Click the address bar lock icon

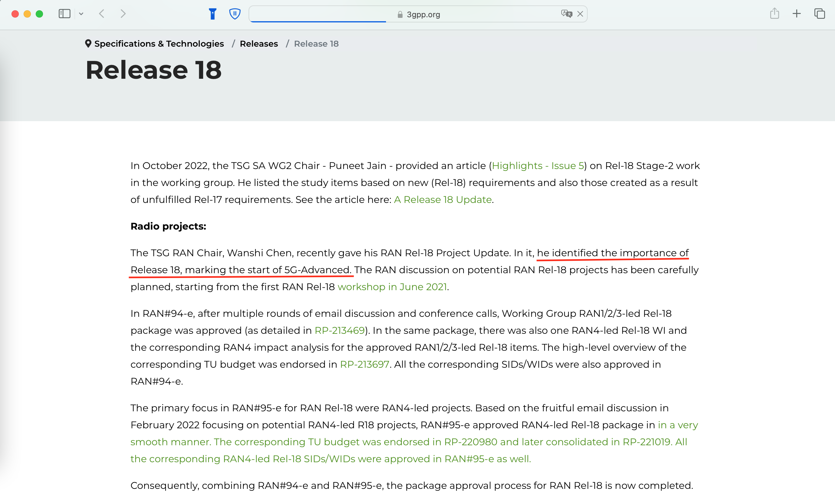[x=397, y=14]
